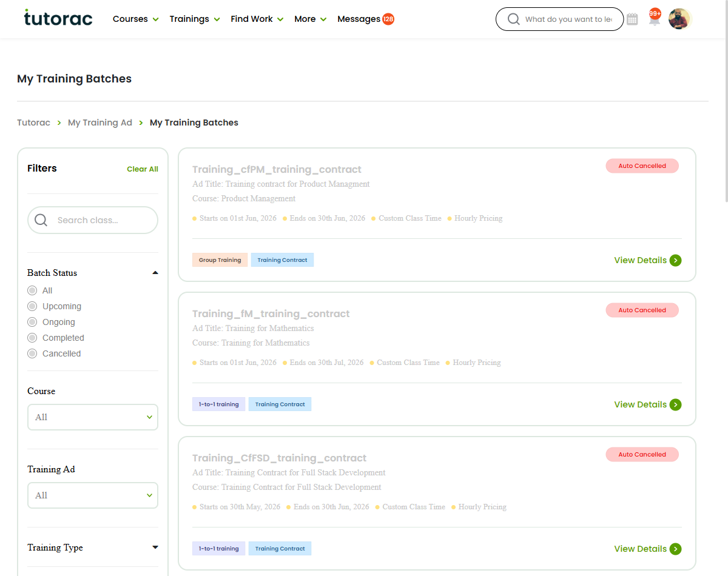Select the Completed batch status

pyautogui.click(x=33, y=338)
